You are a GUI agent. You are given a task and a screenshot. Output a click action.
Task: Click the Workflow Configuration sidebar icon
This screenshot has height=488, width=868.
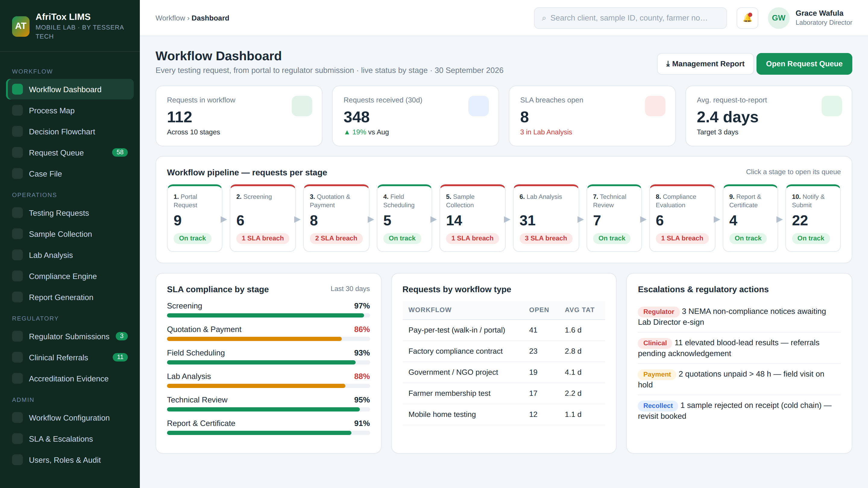tap(17, 418)
